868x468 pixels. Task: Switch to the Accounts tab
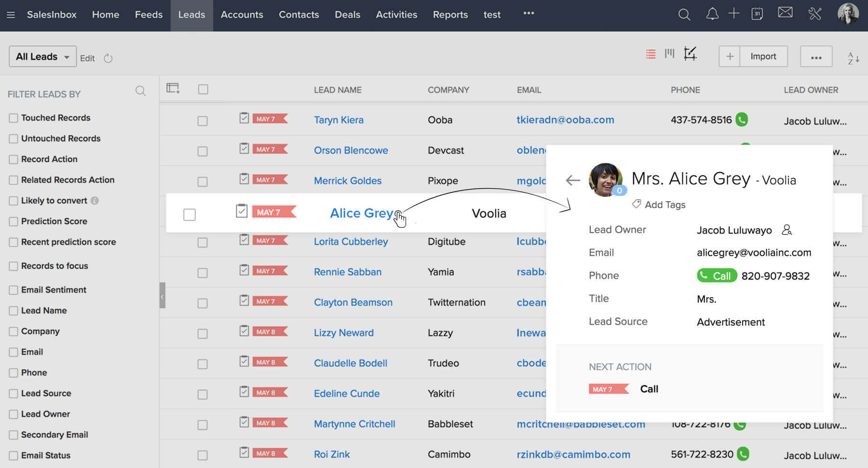[x=242, y=15]
